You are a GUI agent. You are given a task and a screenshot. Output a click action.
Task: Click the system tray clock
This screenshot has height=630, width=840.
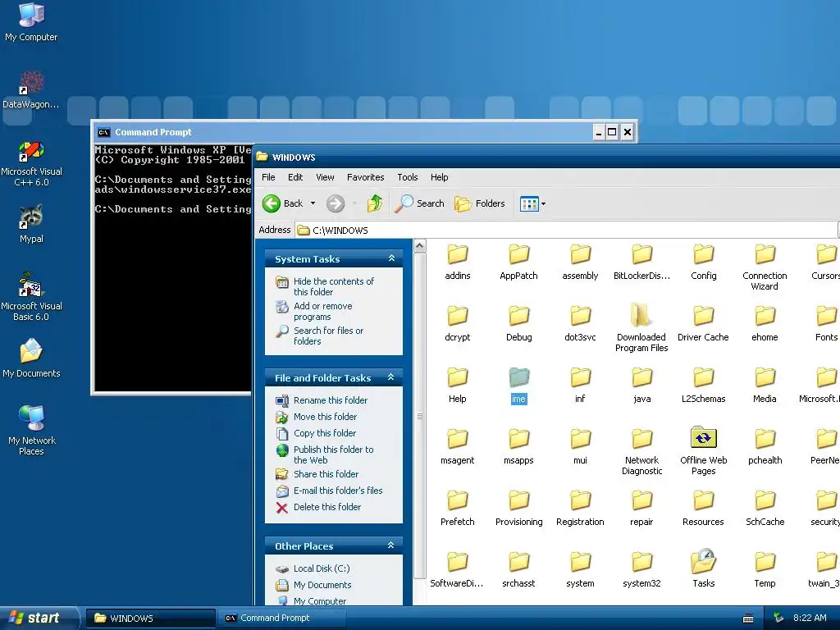810,619
